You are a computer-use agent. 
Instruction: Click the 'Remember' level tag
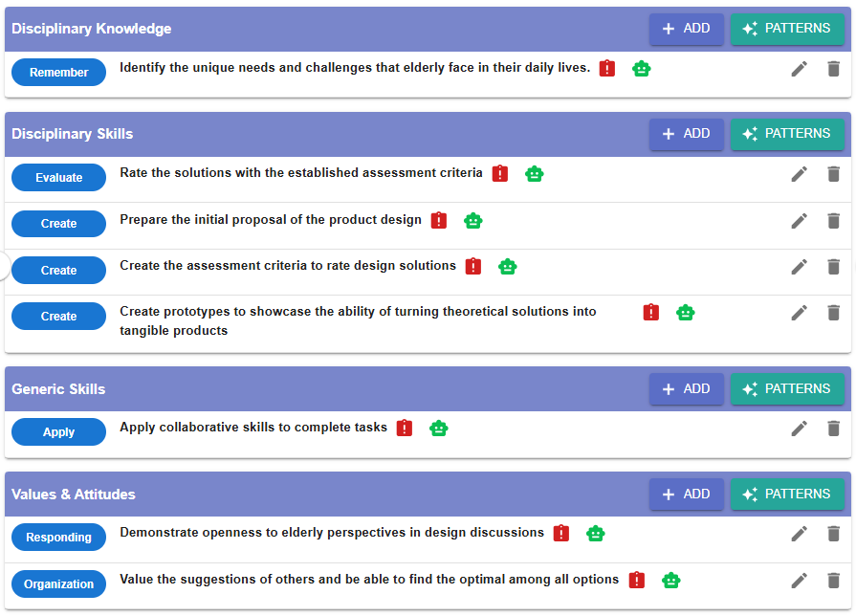point(58,73)
